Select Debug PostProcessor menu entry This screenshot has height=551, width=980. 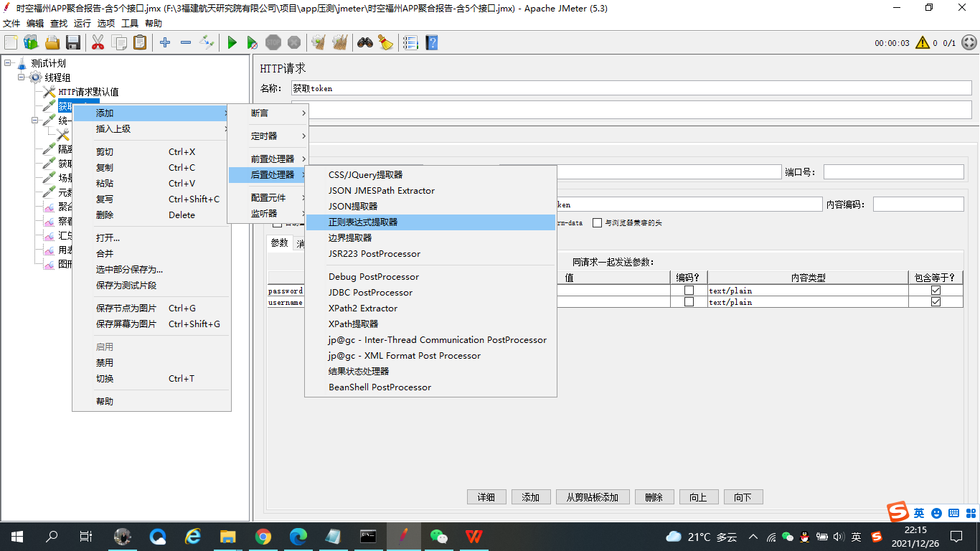click(x=430, y=277)
